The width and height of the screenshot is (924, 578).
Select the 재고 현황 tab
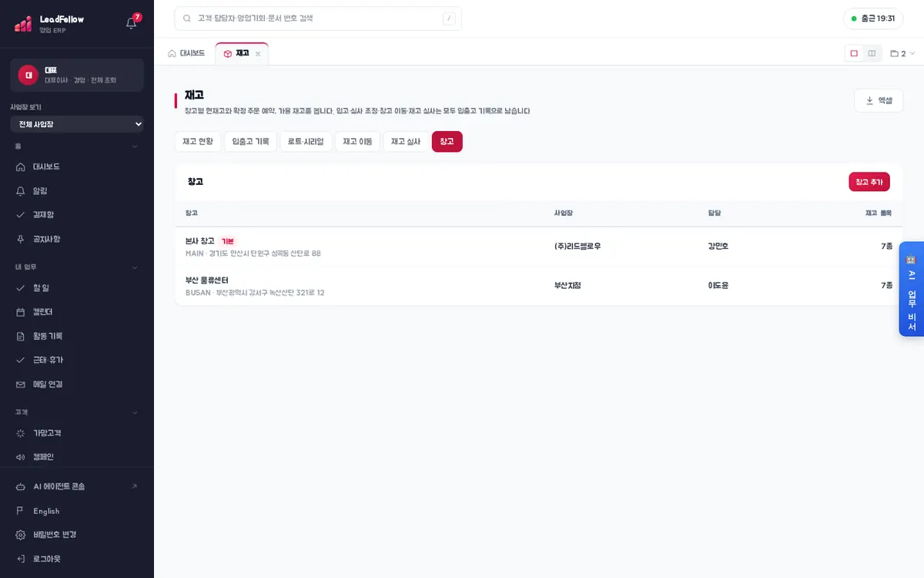pyautogui.click(x=198, y=142)
